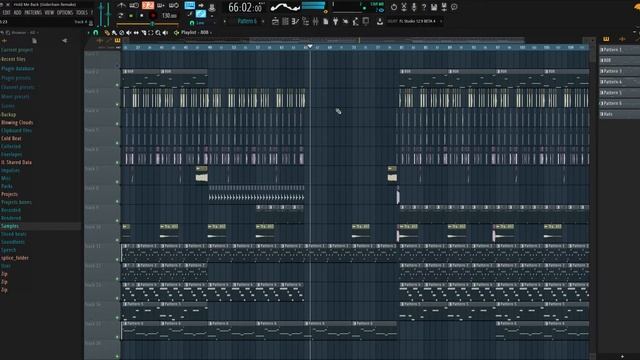Expand the Projects folder in browser
This screenshot has width=640, height=360.
9,194
